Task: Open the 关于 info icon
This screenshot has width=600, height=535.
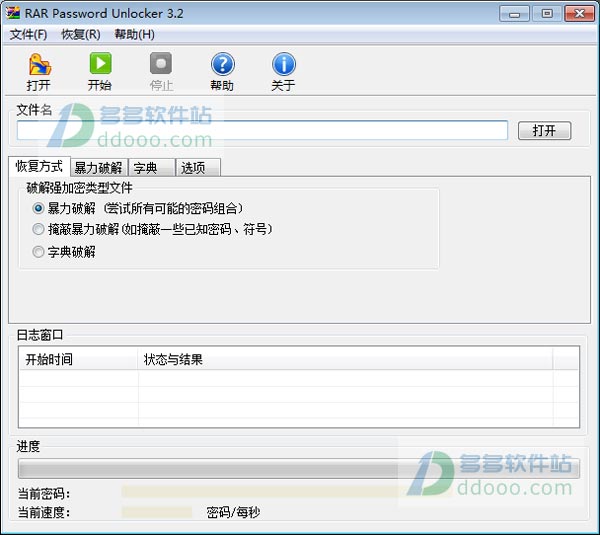Action: 284,64
